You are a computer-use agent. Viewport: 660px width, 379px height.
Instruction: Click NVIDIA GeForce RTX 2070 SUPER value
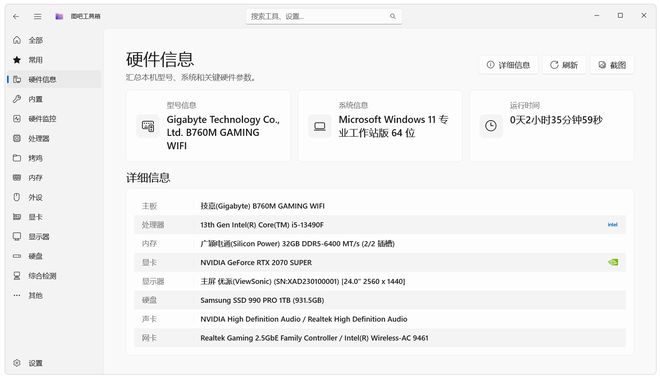pyautogui.click(x=256, y=262)
